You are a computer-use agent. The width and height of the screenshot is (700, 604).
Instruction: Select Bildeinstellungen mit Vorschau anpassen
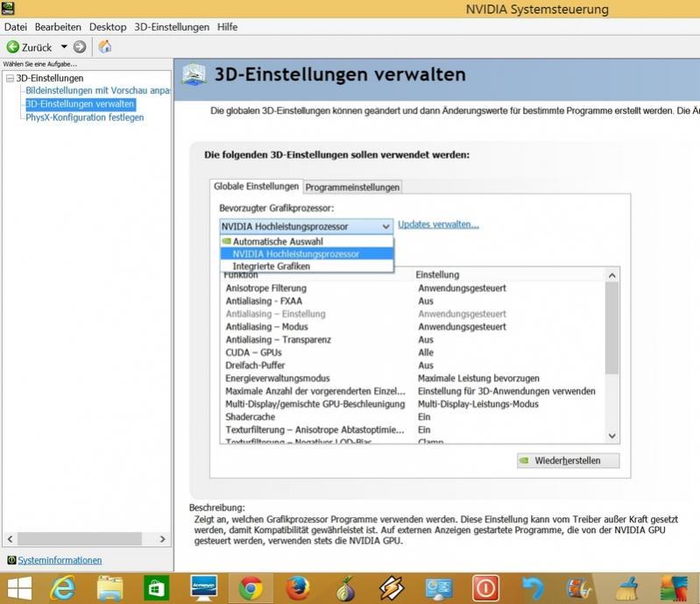(x=98, y=90)
